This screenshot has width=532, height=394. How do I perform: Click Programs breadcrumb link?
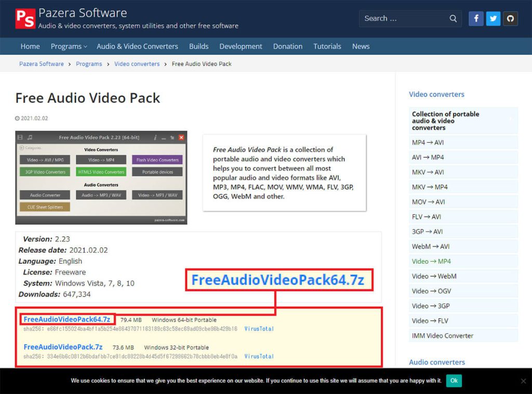pyautogui.click(x=89, y=64)
